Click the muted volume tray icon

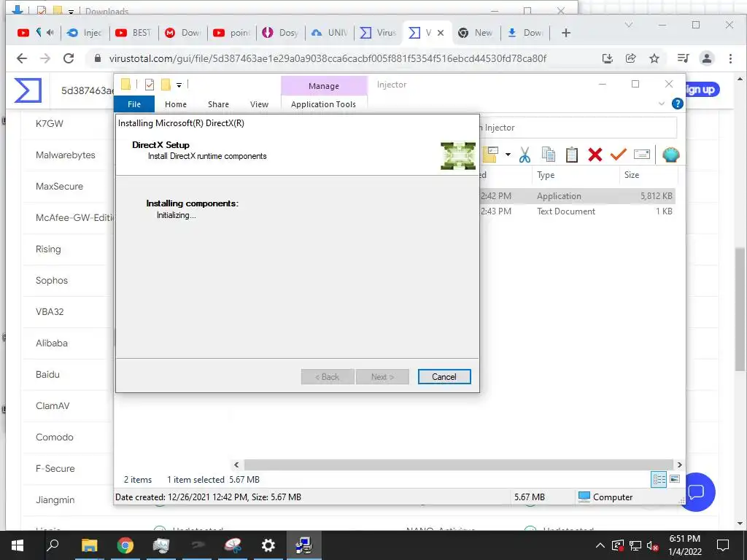[652, 545]
